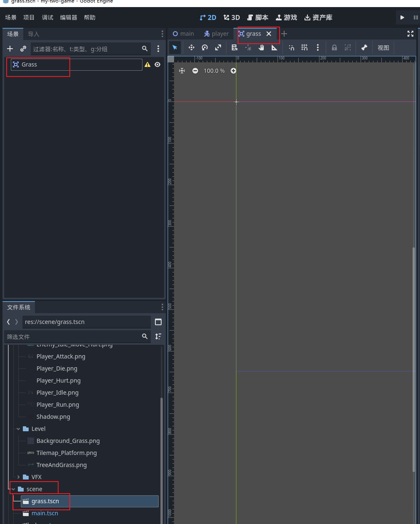420x524 pixels.
Task: Open the 资产库 asset library
Action: [x=319, y=17]
